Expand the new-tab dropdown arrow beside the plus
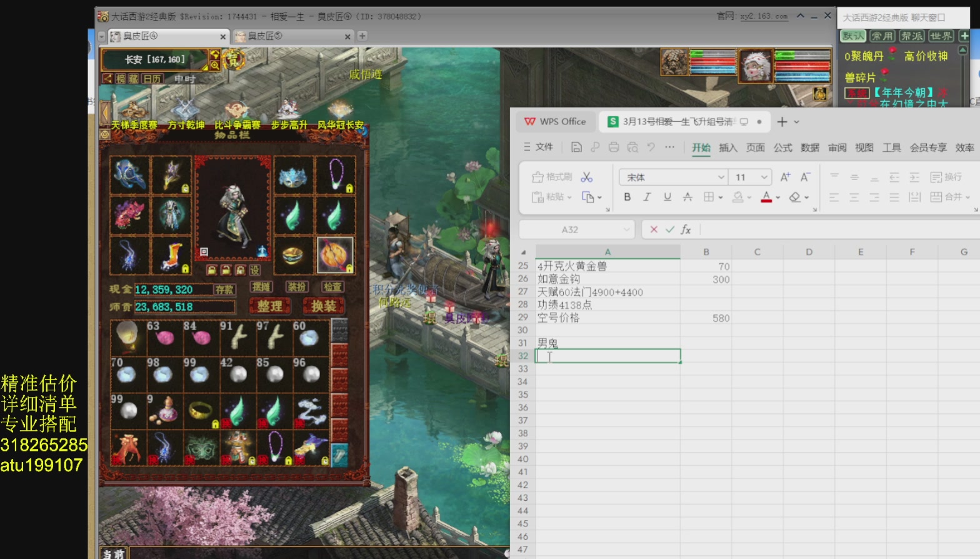 (x=796, y=122)
